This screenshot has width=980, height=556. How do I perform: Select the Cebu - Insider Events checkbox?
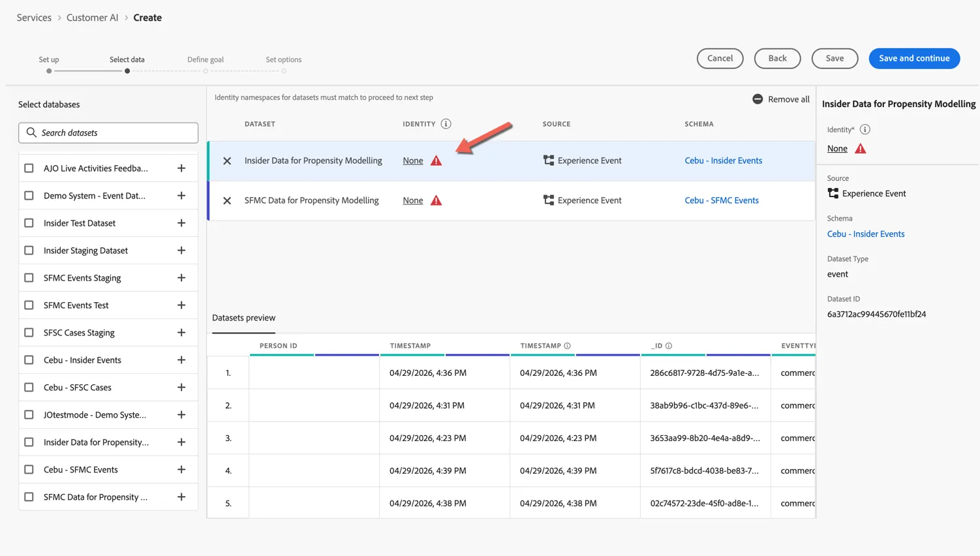point(29,360)
